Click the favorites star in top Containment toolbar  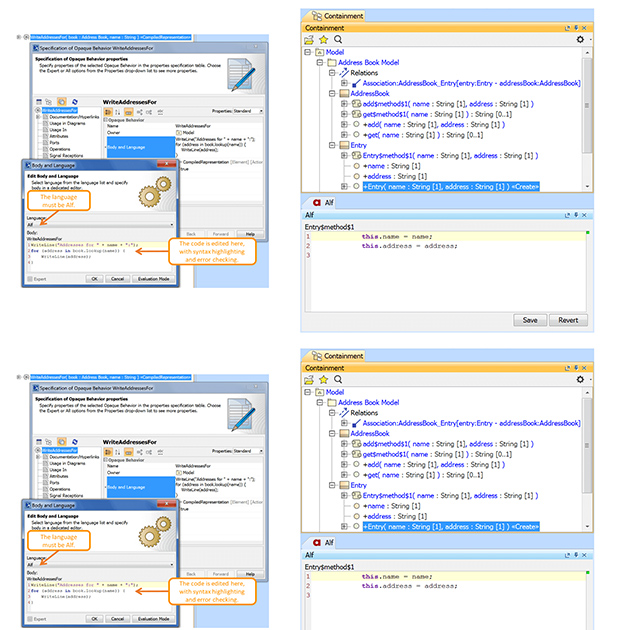[x=324, y=39]
